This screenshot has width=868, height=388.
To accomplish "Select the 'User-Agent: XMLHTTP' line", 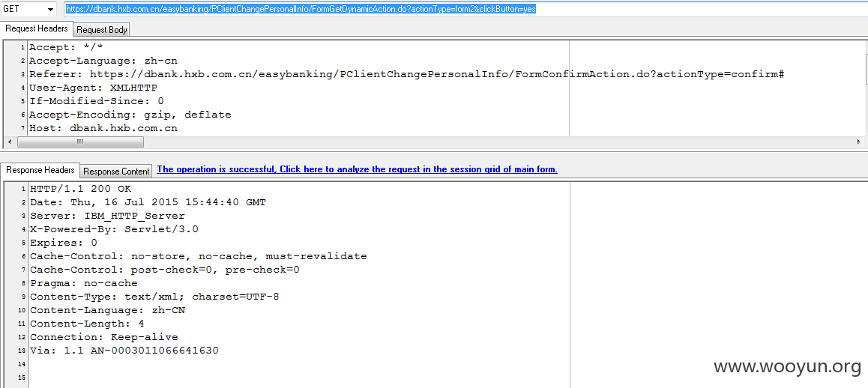I will click(93, 88).
